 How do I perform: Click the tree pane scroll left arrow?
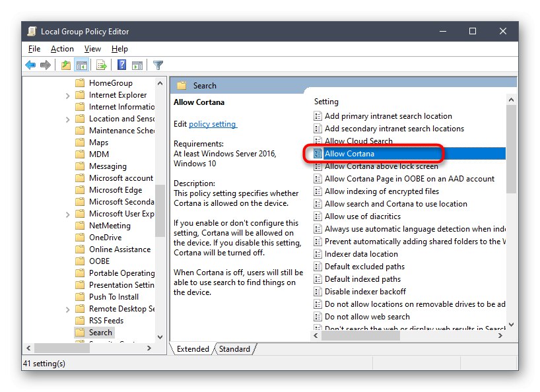(28, 348)
